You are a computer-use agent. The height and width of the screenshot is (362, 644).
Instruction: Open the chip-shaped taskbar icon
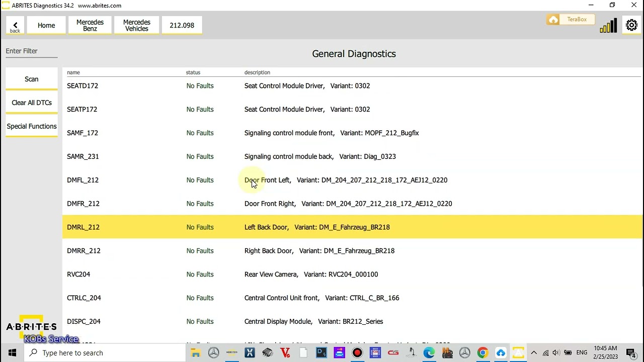[267, 353]
